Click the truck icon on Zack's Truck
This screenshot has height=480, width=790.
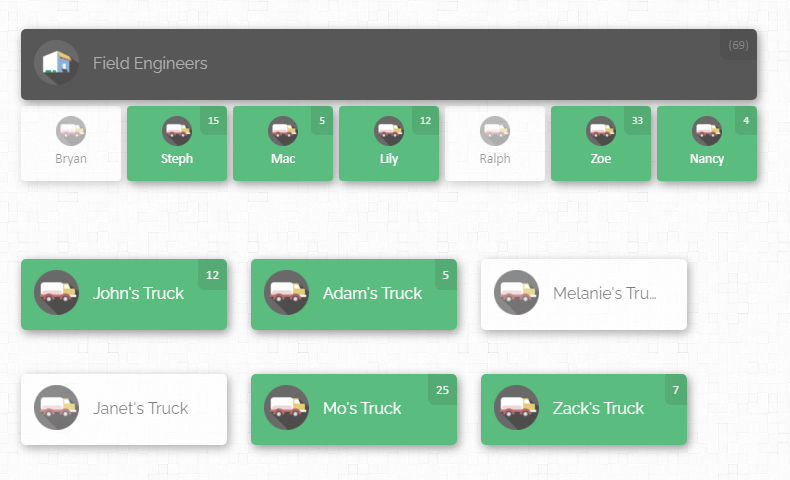516,408
